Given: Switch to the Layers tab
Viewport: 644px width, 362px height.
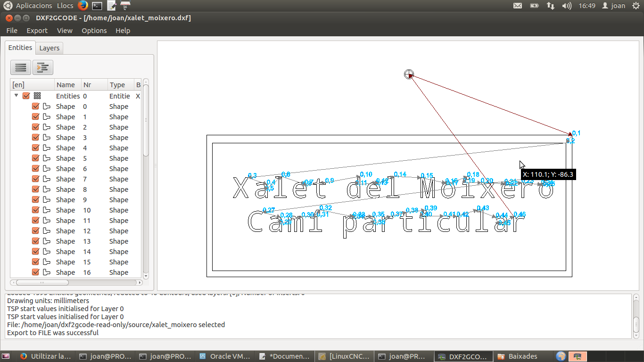Looking at the screenshot, I should click(x=49, y=48).
